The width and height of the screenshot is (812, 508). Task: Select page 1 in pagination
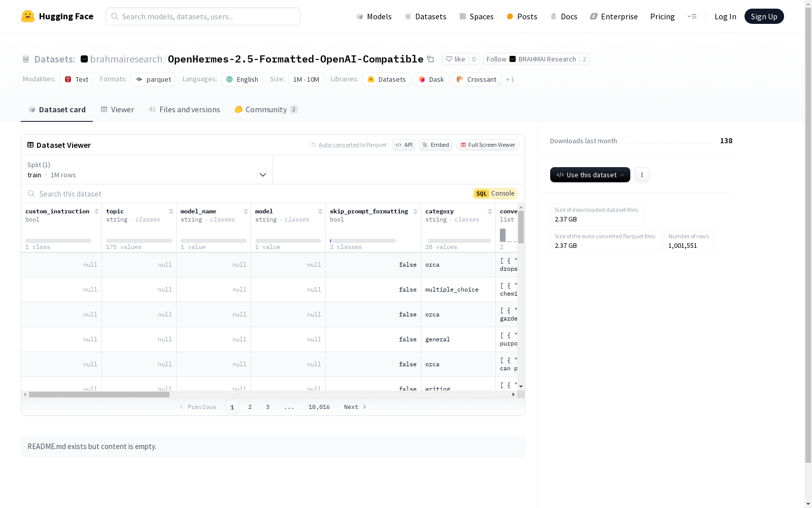click(x=232, y=407)
